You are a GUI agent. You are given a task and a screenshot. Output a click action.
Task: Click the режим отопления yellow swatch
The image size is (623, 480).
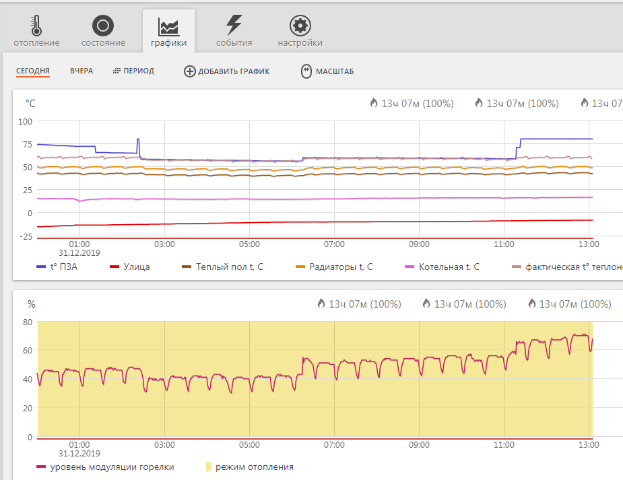(208, 467)
